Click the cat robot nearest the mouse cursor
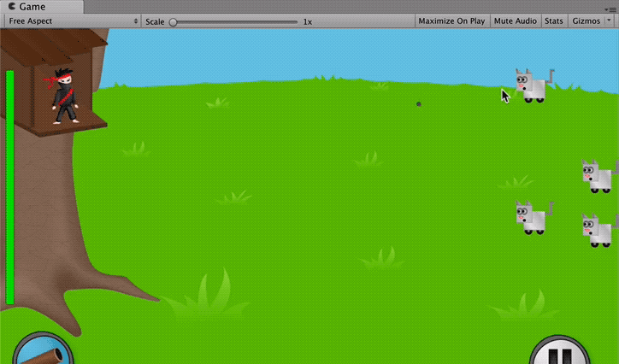The width and height of the screenshot is (619, 364). click(533, 85)
